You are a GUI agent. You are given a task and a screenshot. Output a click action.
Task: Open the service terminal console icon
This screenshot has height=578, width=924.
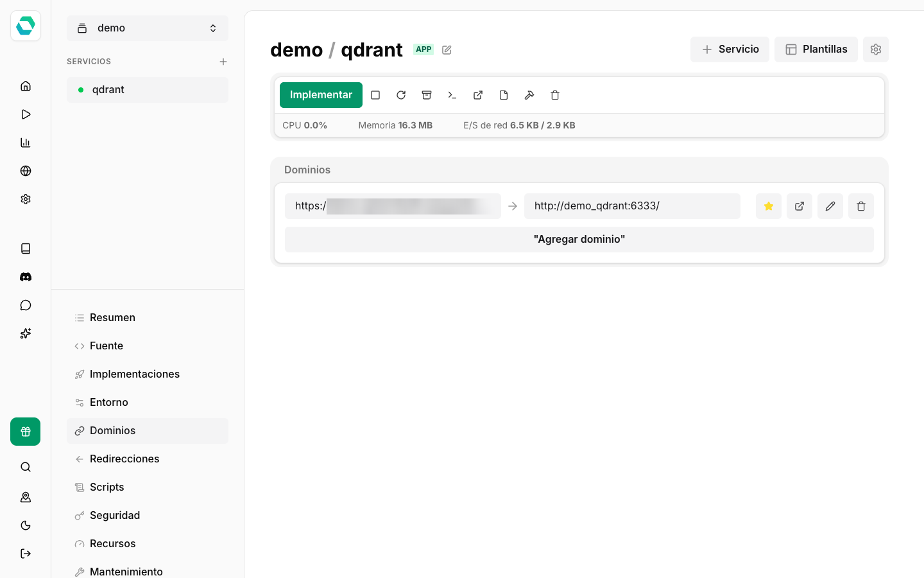click(452, 95)
